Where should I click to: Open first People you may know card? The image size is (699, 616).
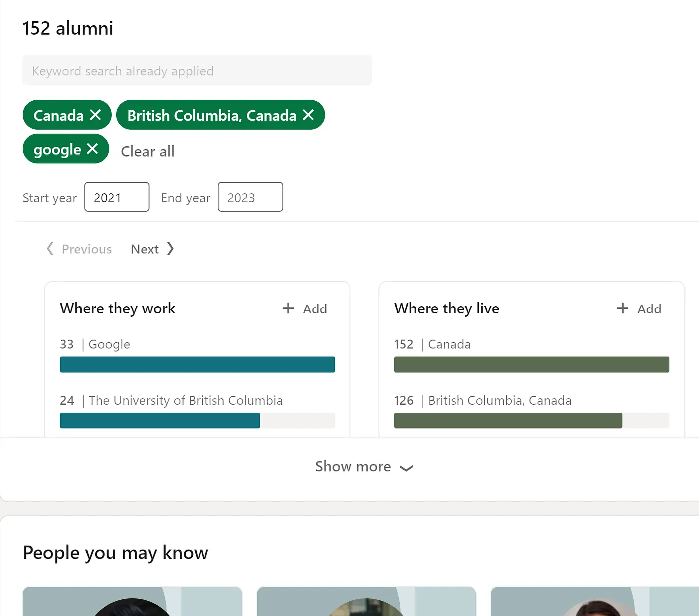click(132, 602)
